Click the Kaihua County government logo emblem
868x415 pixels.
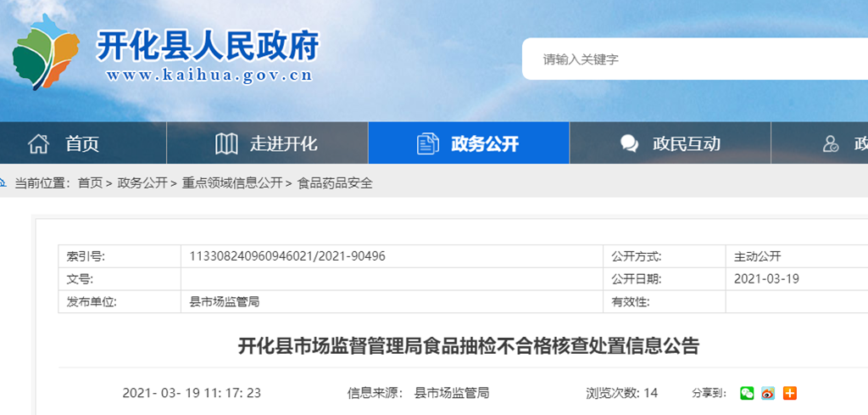[46, 52]
